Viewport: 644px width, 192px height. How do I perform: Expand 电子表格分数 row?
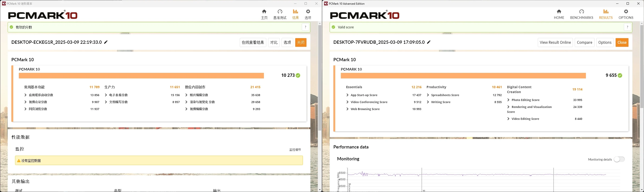[x=106, y=95]
